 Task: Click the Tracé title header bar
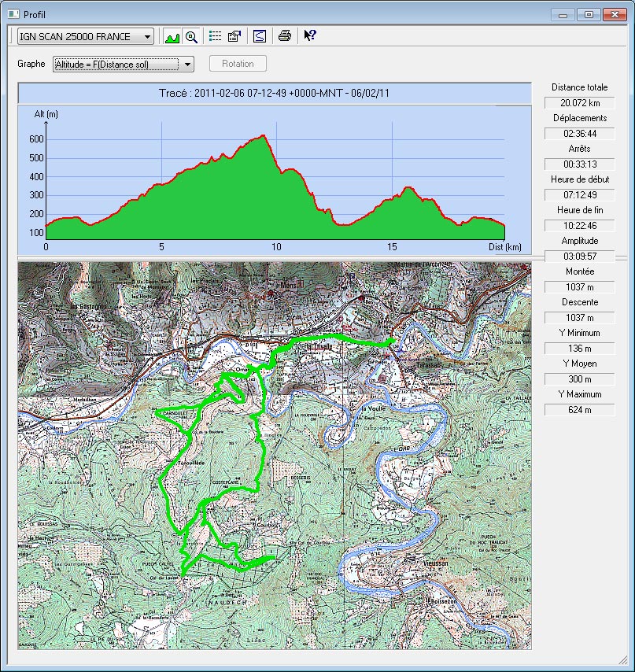[274, 94]
